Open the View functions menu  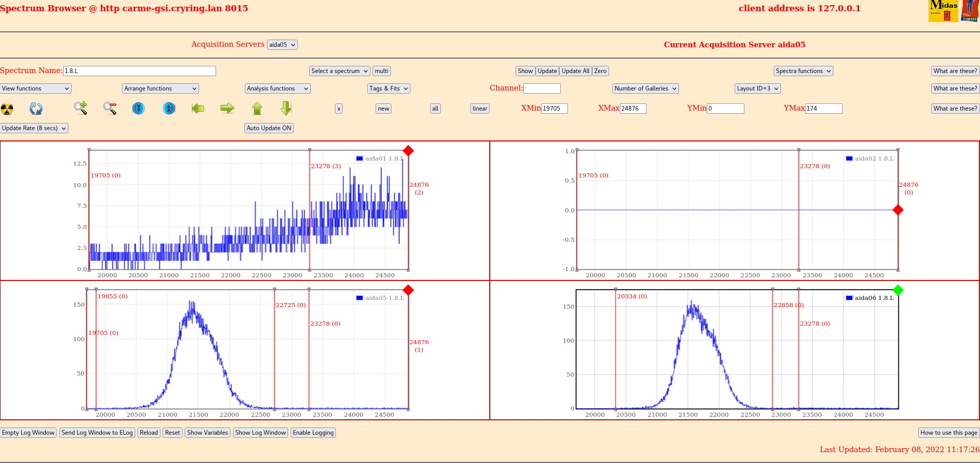pos(35,88)
